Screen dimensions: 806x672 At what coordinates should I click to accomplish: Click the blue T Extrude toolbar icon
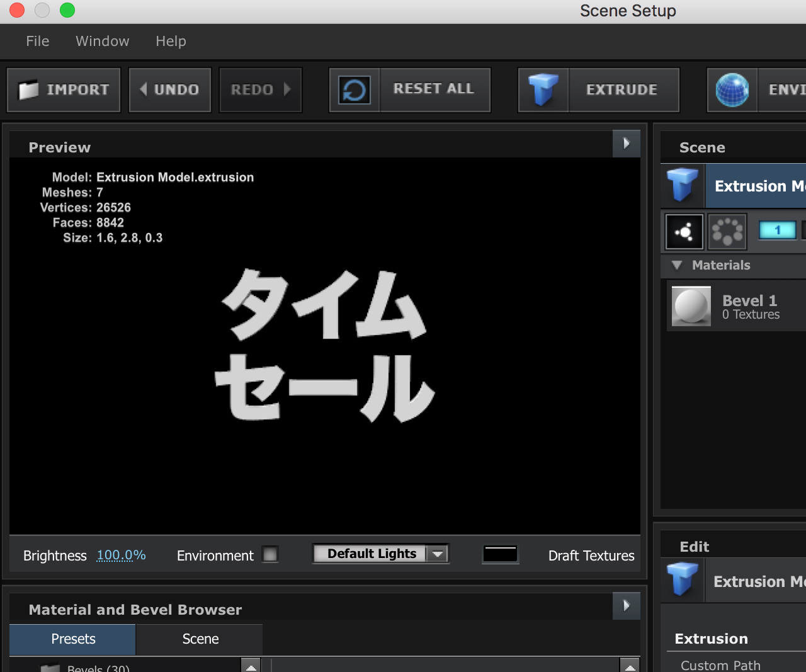[x=543, y=90]
